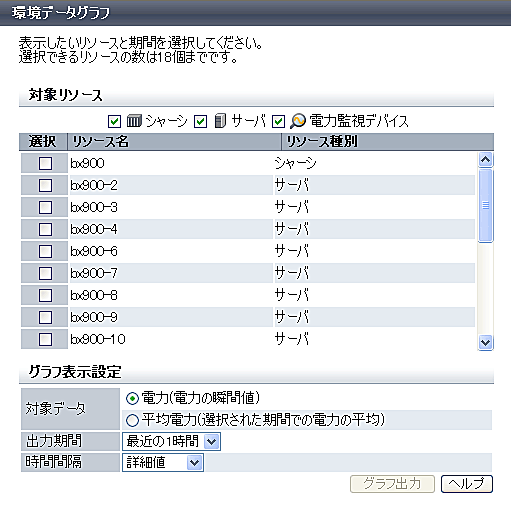The image size is (511, 506).
Task: Click the bx900-8 resource name
Action: coord(94,295)
